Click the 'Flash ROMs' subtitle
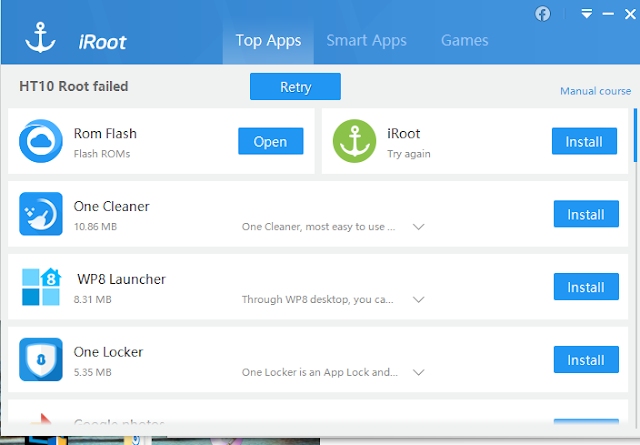 click(x=102, y=154)
